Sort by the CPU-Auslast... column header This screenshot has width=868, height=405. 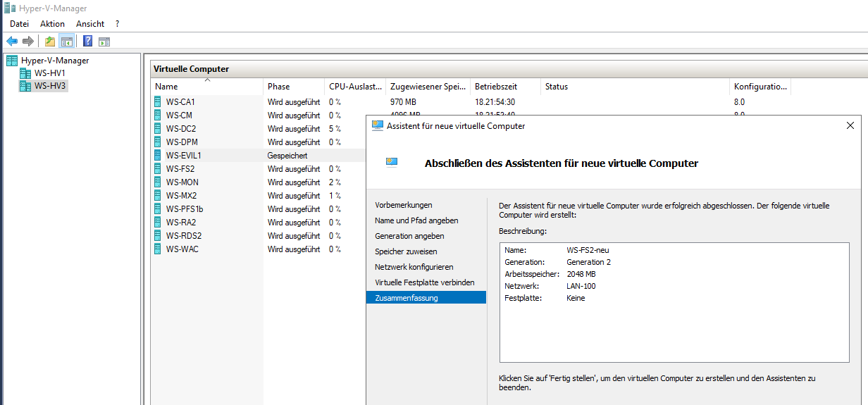(355, 87)
